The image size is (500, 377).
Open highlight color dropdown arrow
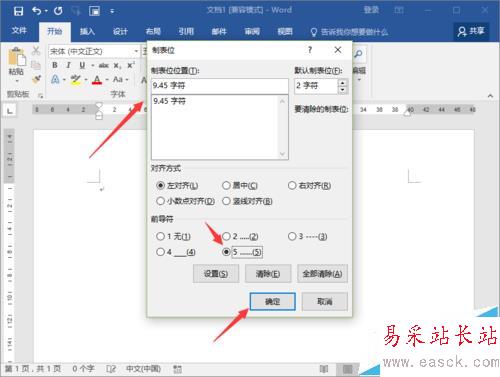click(86, 80)
